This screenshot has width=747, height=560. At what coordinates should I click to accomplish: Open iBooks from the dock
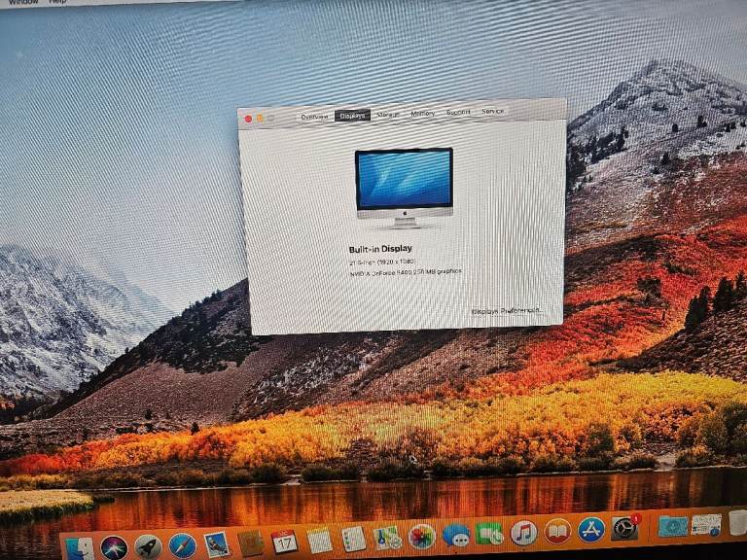click(557, 531)
